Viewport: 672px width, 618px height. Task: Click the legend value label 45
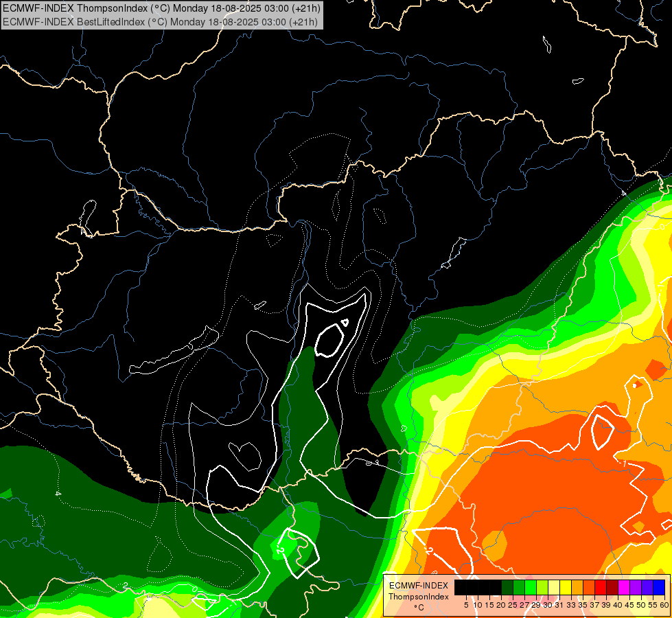629,605
